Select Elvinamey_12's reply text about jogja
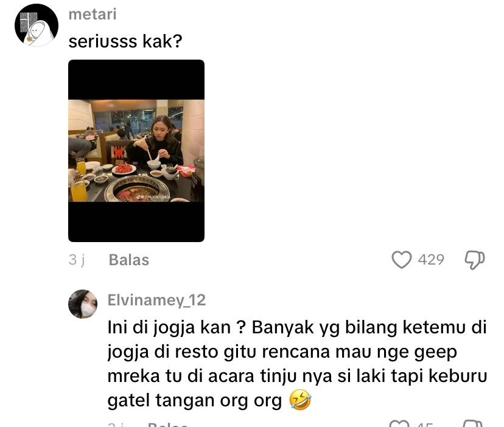 [x=297, y=364]
